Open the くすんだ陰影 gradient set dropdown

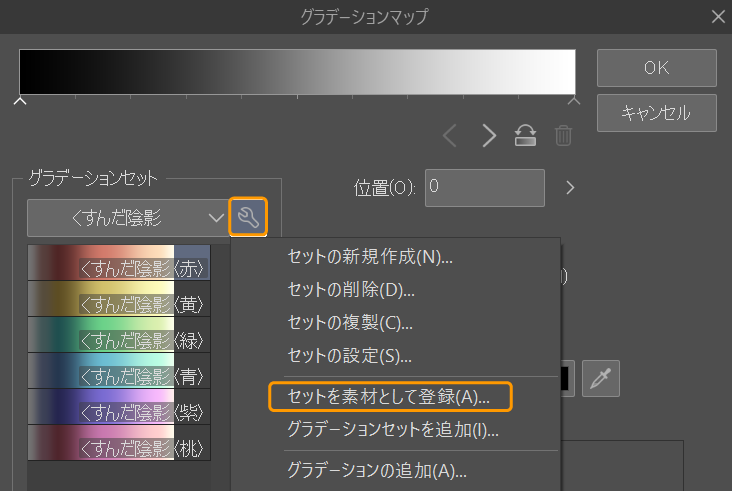[x=128, y=218]
